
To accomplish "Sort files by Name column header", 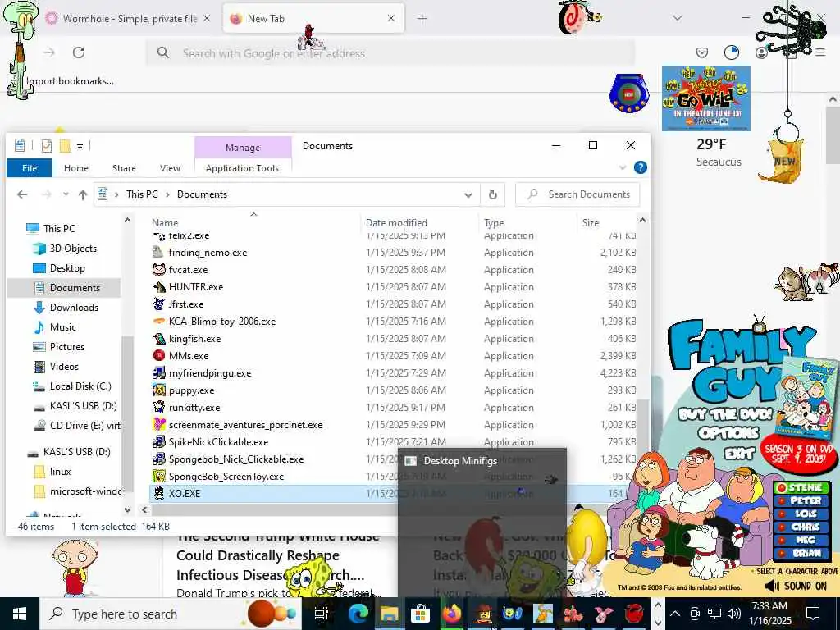I will tap(165, 223).
